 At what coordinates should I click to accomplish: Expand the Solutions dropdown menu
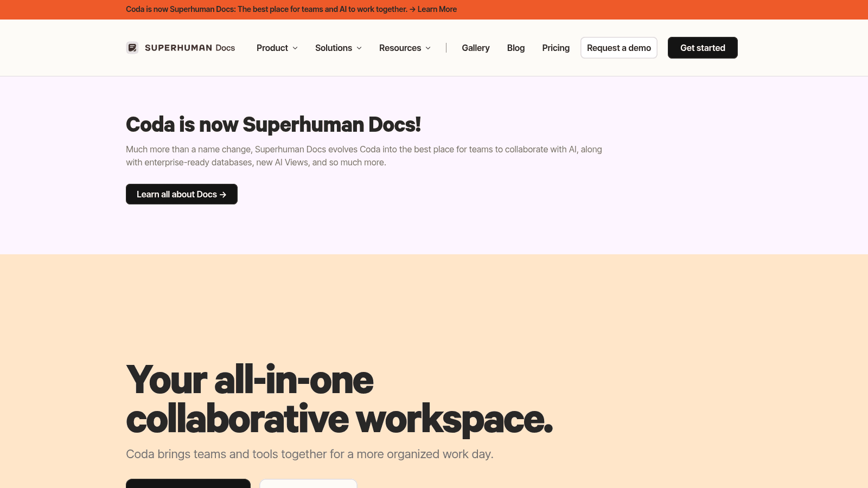click(x=339, y=48)
